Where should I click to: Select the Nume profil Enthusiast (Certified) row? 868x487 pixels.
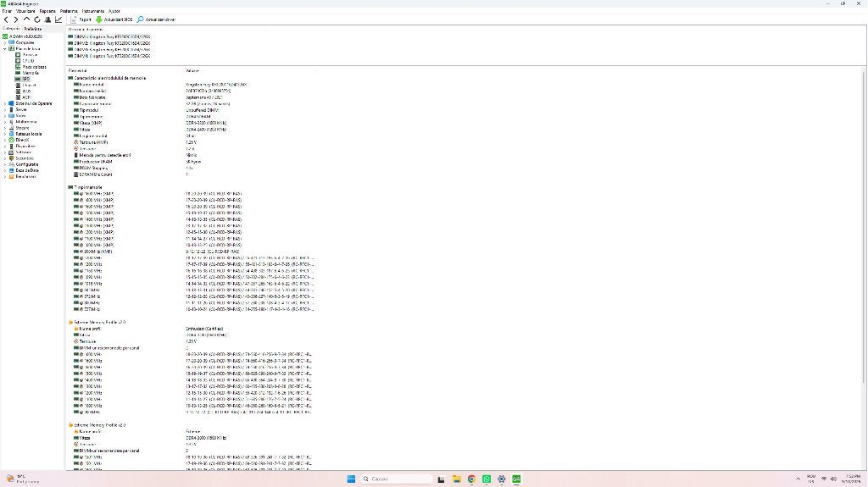click(191, 329)
